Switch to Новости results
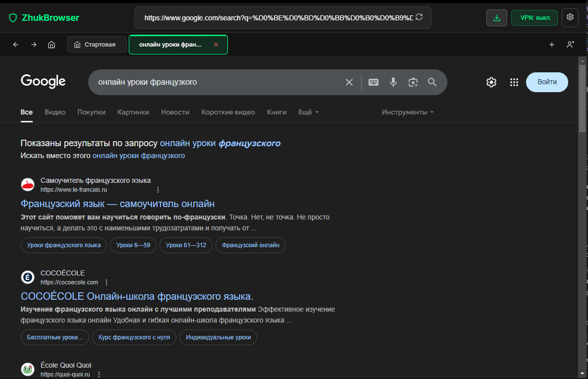The width and height of the screenshot is (588, 379). click(x=175, y=112)
